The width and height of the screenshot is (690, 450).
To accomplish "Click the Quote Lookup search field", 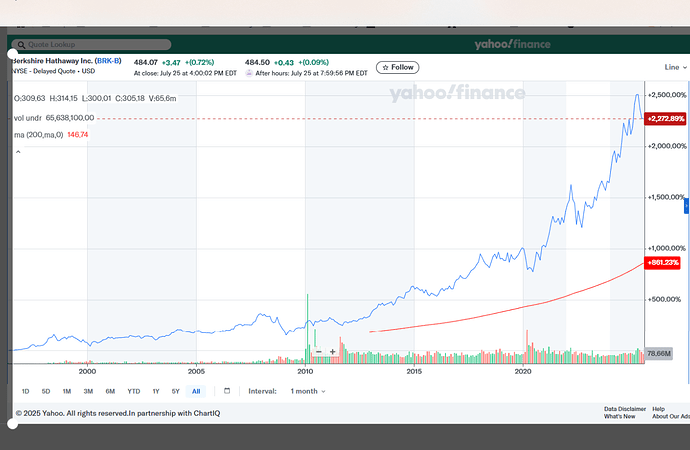I will click(x=91, y=44).
